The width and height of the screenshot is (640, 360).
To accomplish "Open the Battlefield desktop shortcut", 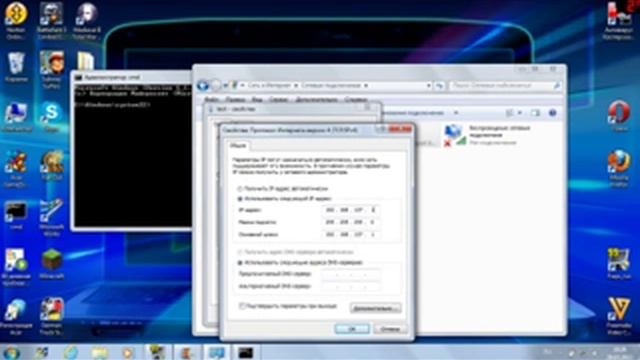I will click(x=51, y=20).
